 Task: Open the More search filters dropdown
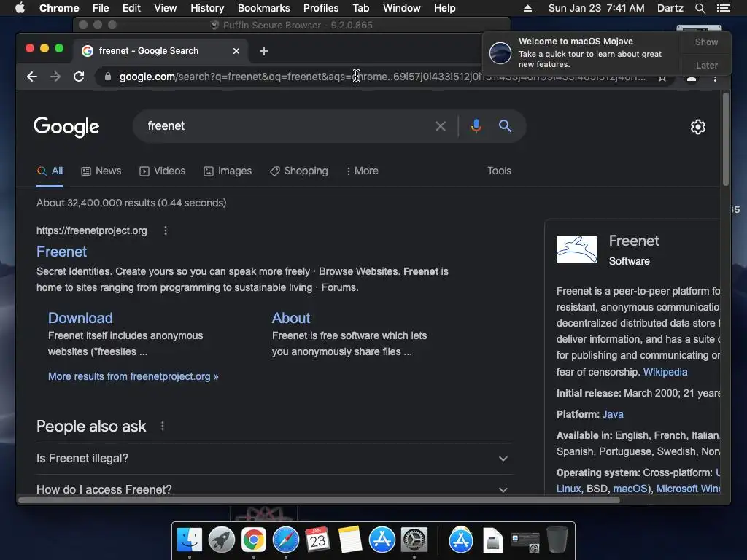[x=362, y=171]
